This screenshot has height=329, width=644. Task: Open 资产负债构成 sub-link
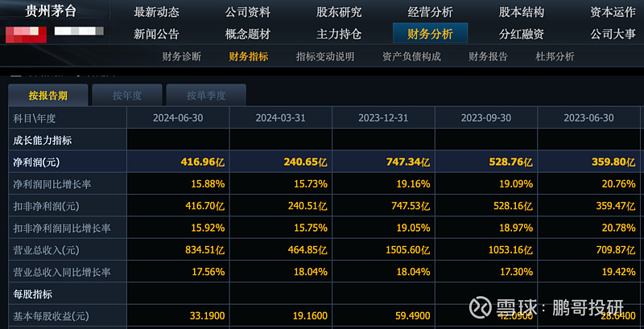[x=411, y=56]
